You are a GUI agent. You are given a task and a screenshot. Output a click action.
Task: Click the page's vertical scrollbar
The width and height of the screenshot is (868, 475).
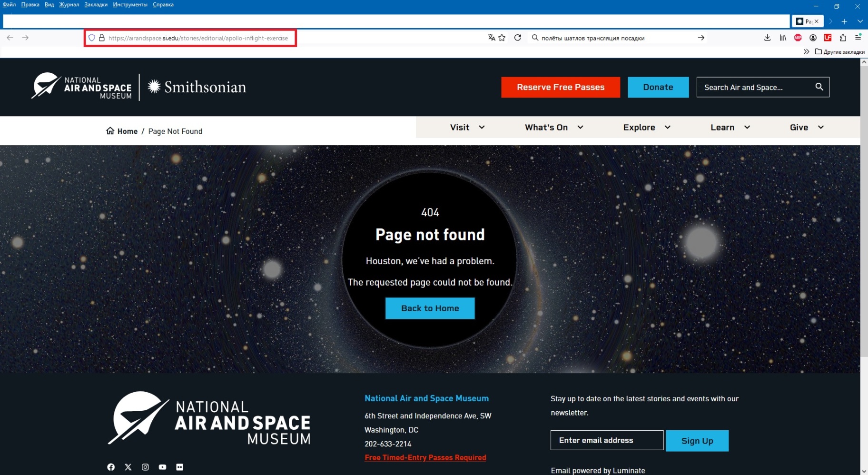point(864,212)
